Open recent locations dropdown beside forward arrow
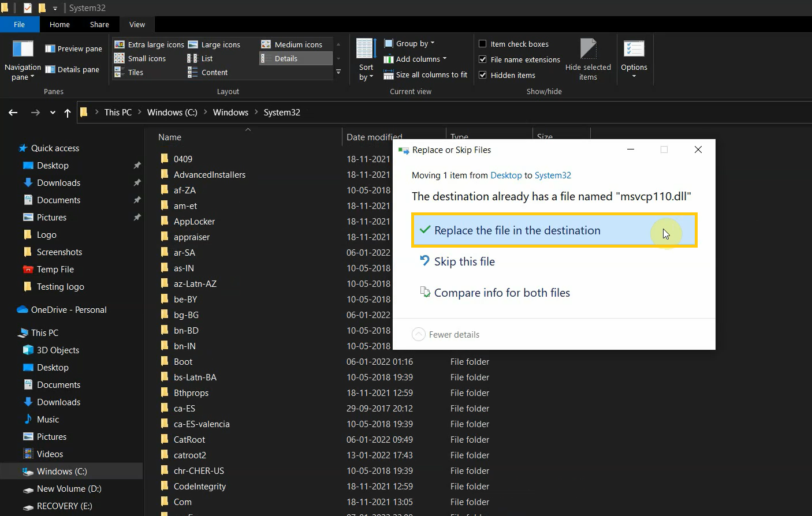The width and height of the screenshot is (812, 516). [52, 113]
